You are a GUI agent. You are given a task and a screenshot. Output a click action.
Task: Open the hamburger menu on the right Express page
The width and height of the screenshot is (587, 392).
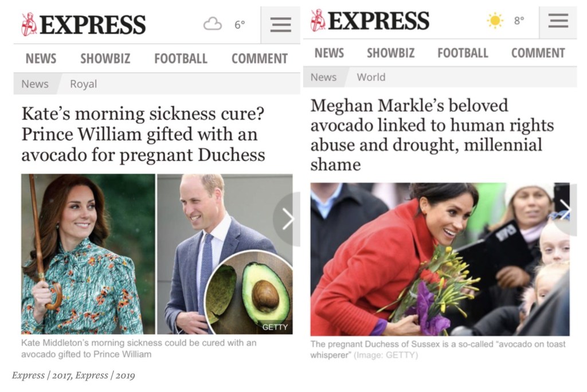[558, 21]
